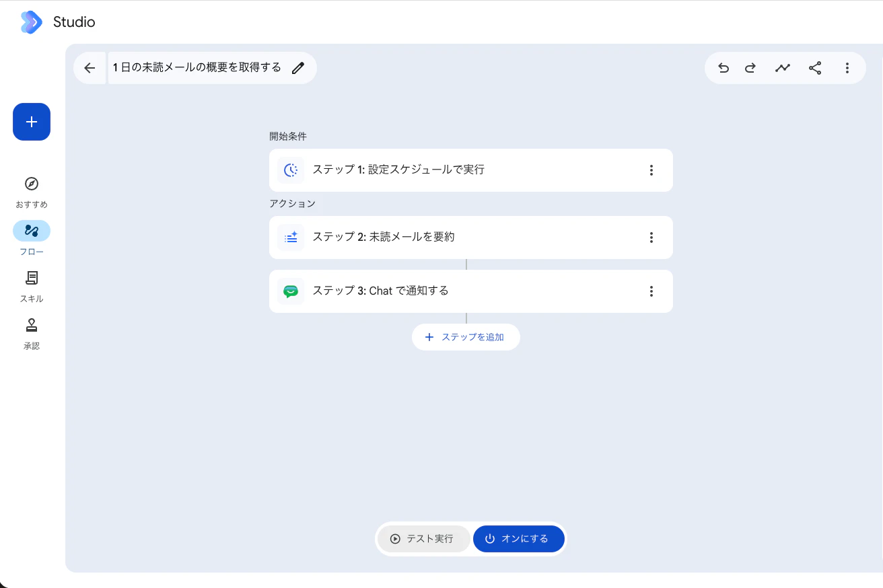883x588 pixels.
Task: Run the flow with テスト実行
Action: (x=423, y=539)
